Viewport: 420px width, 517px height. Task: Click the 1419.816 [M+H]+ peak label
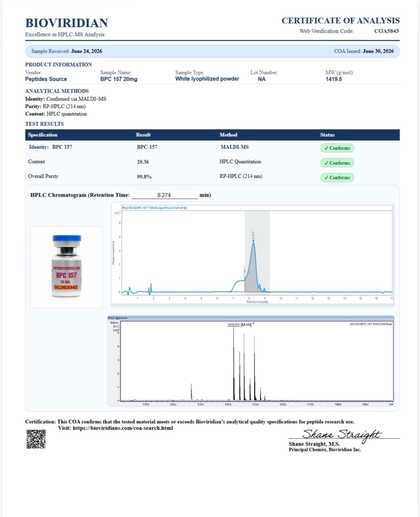point(241,325)
